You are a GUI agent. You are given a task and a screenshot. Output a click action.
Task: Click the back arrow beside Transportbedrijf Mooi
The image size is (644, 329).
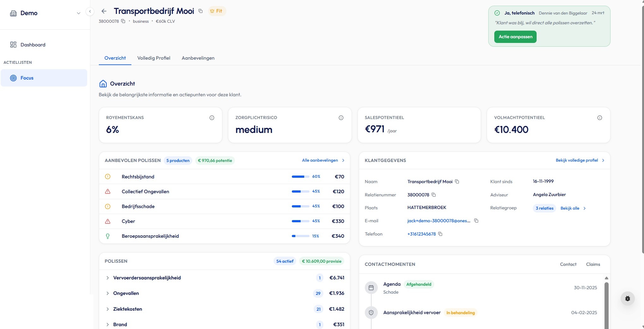[x=104, y=11]
